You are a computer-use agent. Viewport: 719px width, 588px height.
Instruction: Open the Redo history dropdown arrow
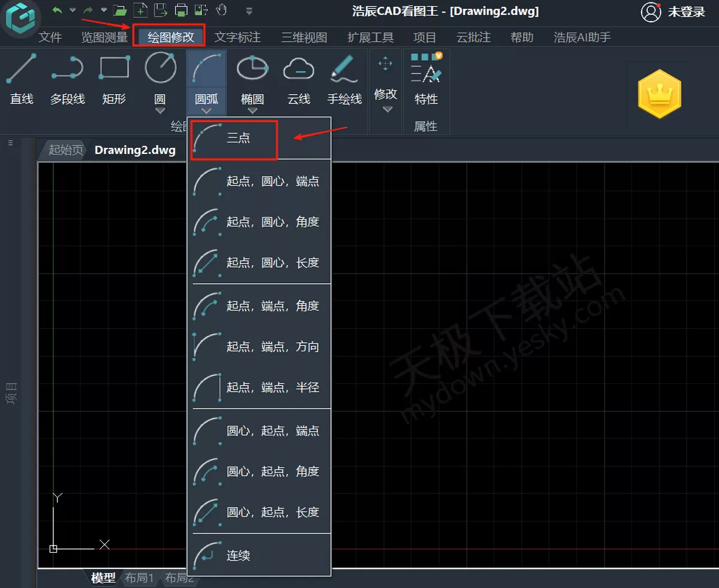pos(104,10)
